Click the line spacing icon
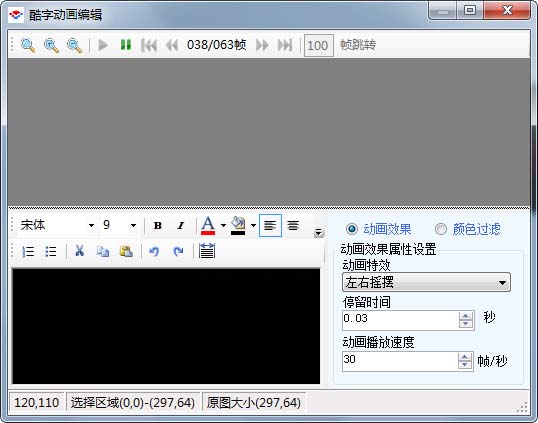The height and width of the screenshot is (423, 538). pyautogui.click(x=207, y=251)
